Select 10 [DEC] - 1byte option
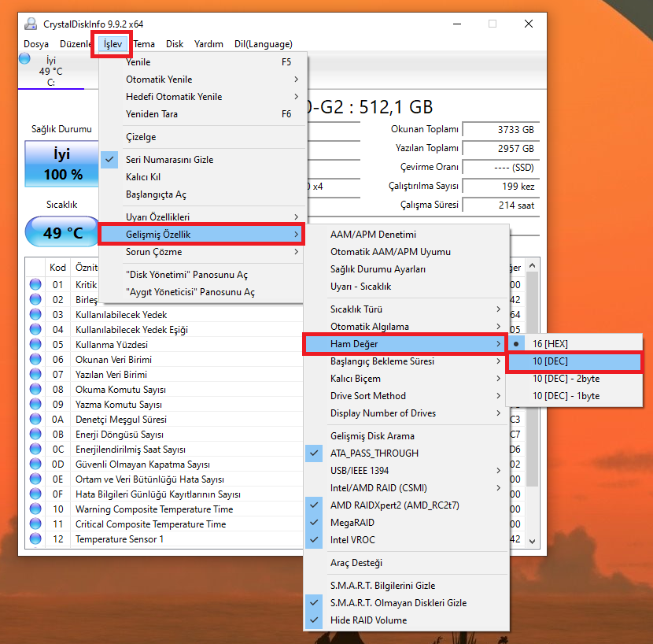 (574, 396)
